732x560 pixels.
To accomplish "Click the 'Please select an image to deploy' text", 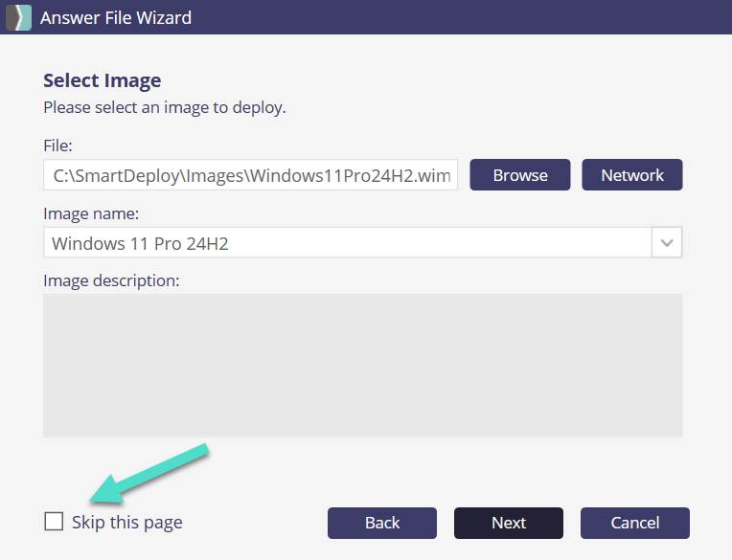I will (x=165, y=107).
